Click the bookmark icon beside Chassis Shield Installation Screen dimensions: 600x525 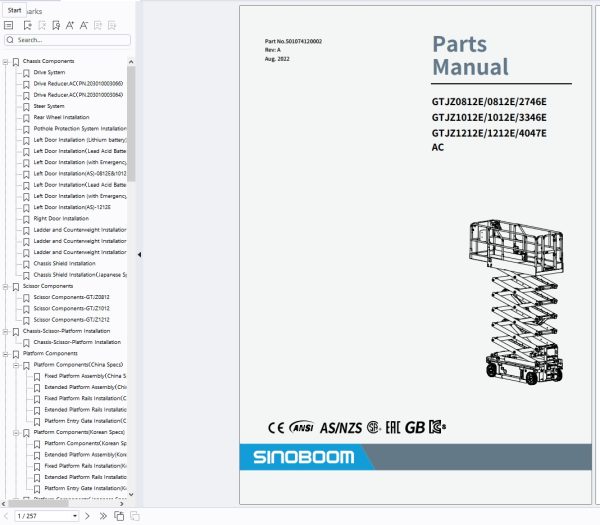coord(26,264)
